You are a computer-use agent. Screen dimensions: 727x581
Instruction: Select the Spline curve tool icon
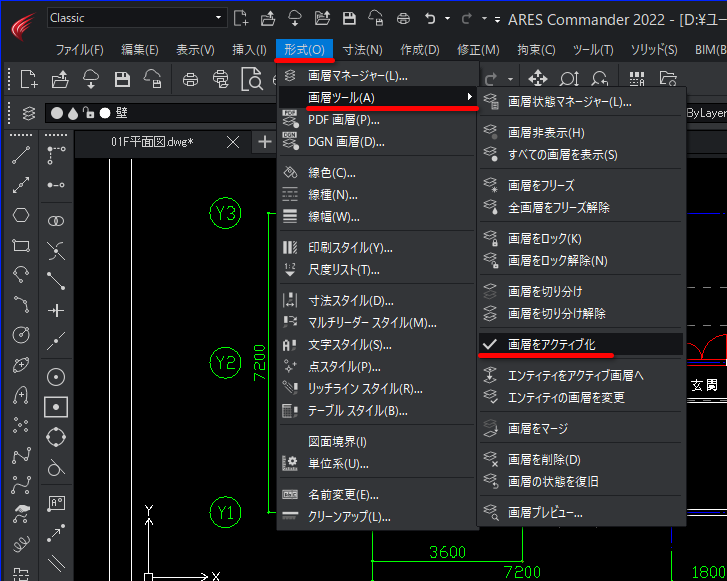pos(21,455)
